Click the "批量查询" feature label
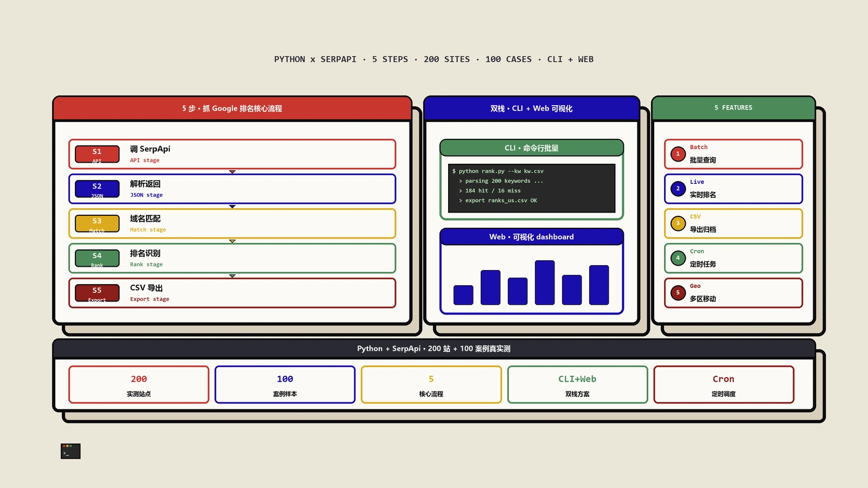This screenshot has width=868, height=488. 703,160
